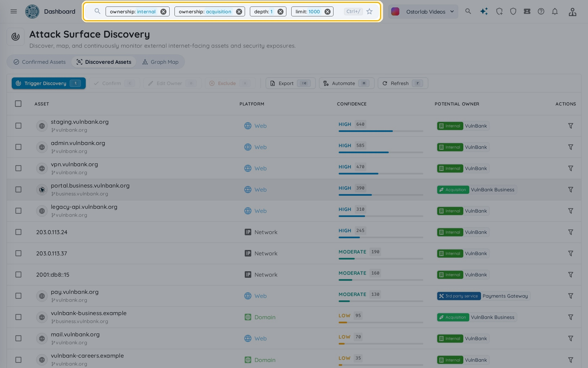
Task: Click the shield icon in top bar
Action: pos(513,11)
